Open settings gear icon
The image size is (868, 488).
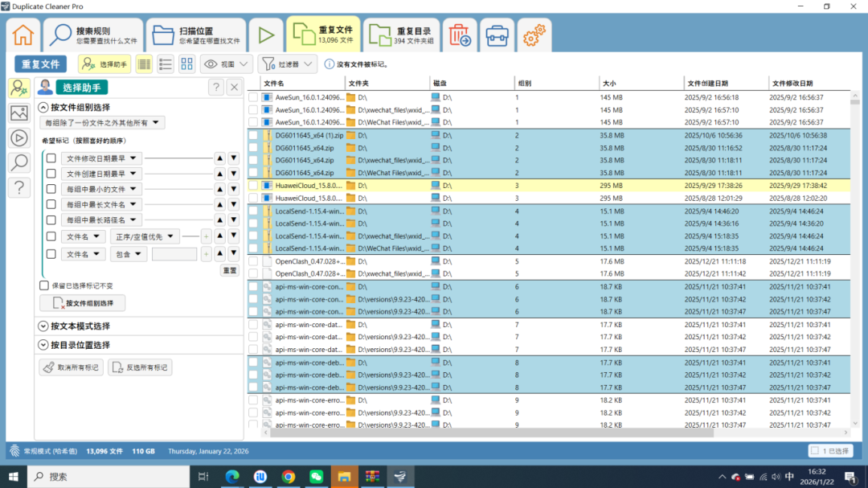[534, 35]
